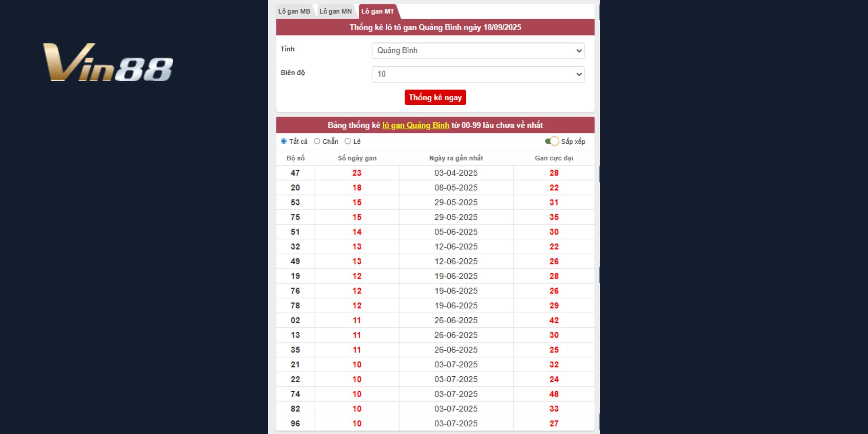Open the Biên độ dropdown

478,74
